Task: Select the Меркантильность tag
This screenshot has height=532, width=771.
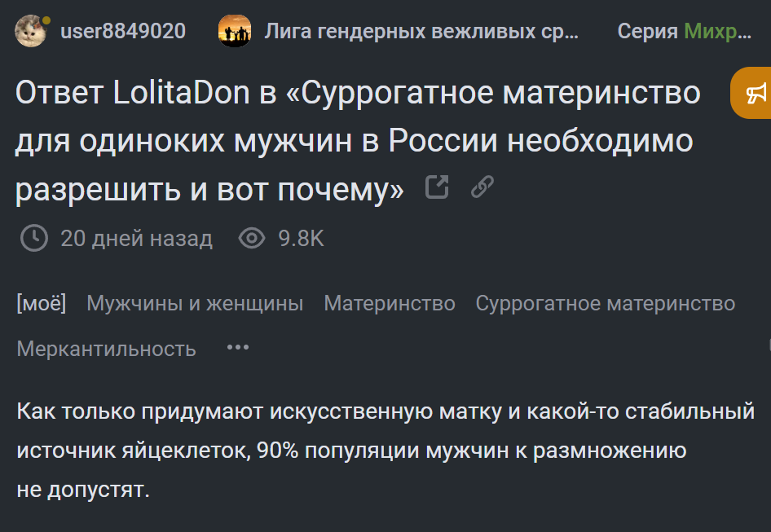Action: [106, 349]
